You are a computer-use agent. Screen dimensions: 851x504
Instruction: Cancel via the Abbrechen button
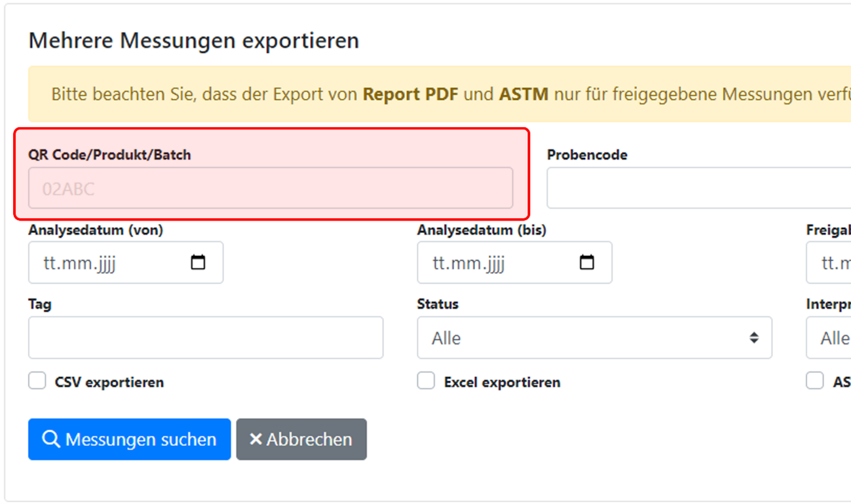pos(301,439)
